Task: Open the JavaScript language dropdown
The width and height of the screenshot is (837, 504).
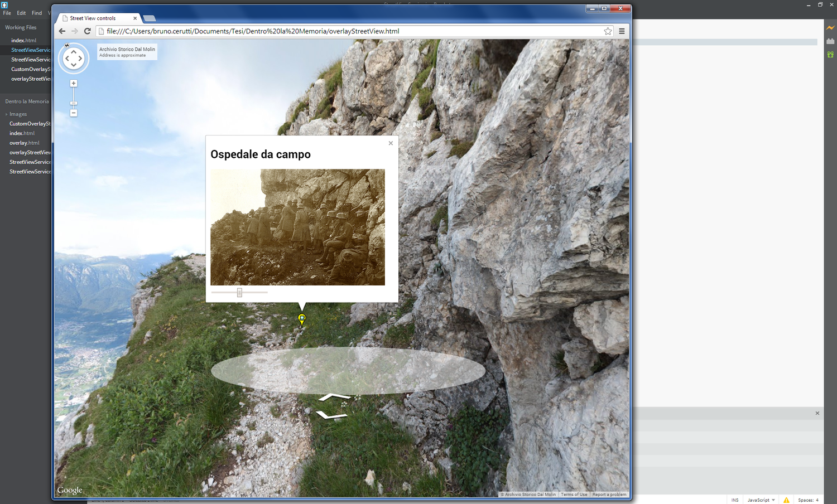Action: pyautogui.click(x=761, y=500)
